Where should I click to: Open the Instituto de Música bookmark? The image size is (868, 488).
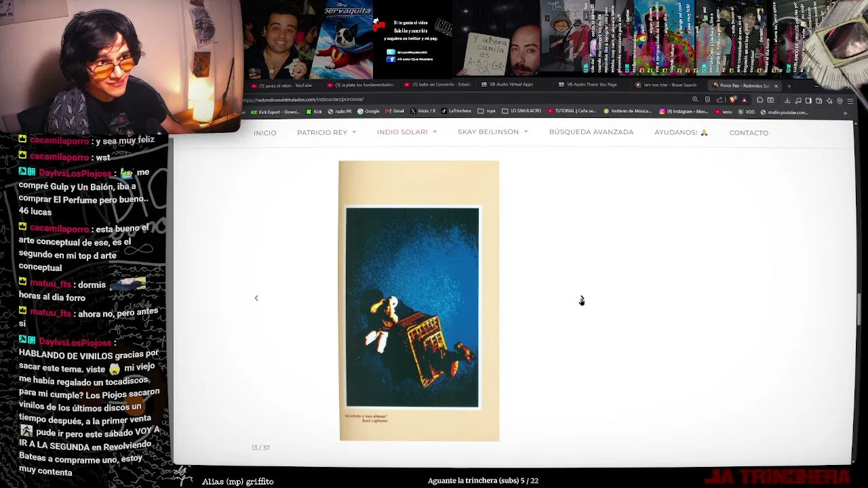[627, 111]
